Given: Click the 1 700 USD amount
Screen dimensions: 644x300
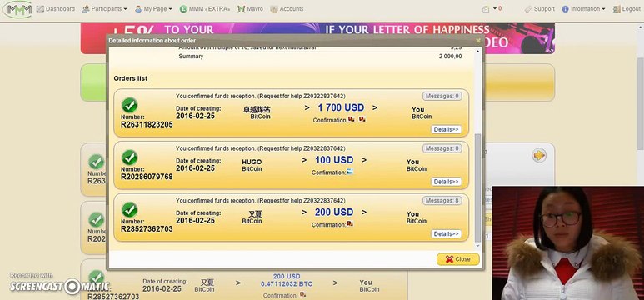Looking at the screenshot, I should (x=341, y=107).
